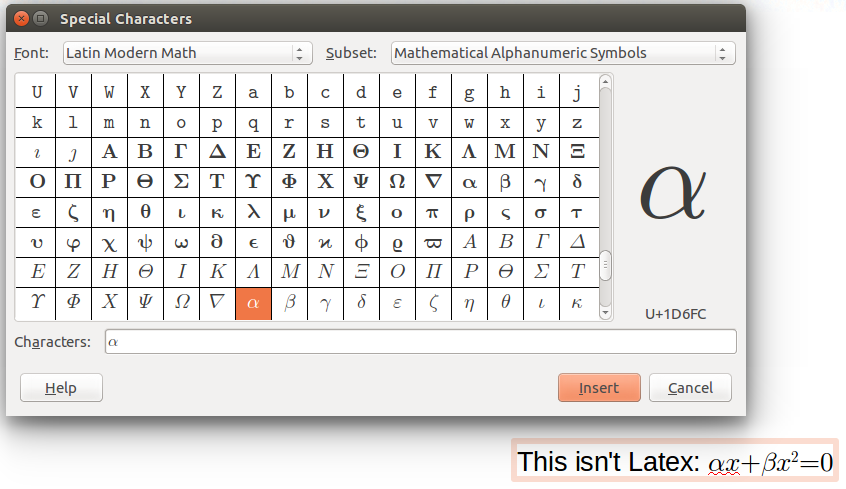Click the U+1D6FC code point label
The width and height of the screenshot is (846, 489).
pyautogui.click(x=676, y=314)
